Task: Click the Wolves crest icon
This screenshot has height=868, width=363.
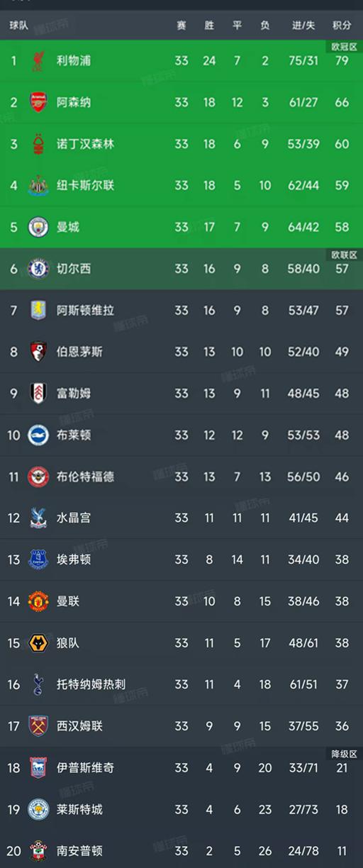Action: (38, 642)
